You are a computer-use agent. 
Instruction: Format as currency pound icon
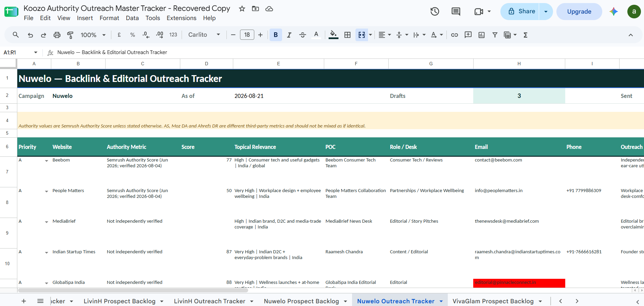point(119,35)
